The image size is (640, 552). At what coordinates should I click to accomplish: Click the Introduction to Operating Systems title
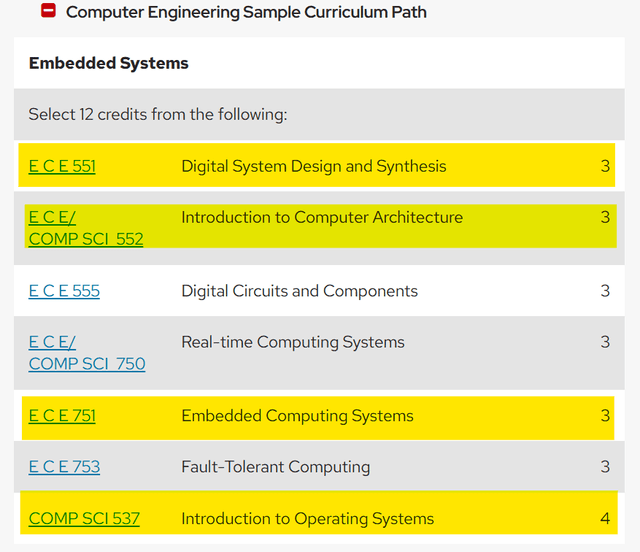(x=307, y=518)
